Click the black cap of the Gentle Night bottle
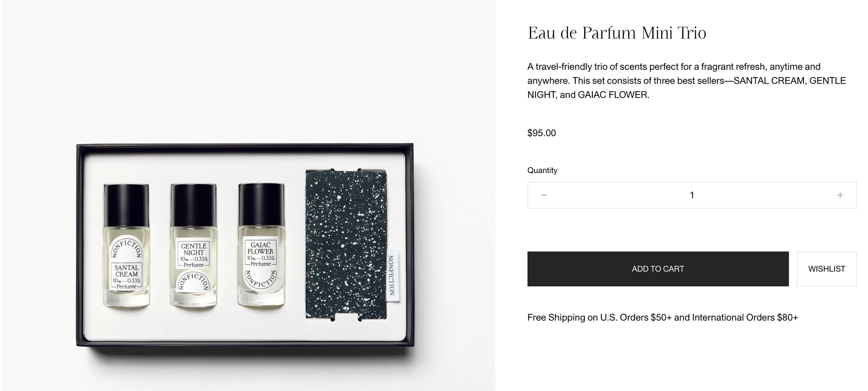Viewport: 868px width, 391px height. click(194, 205)
